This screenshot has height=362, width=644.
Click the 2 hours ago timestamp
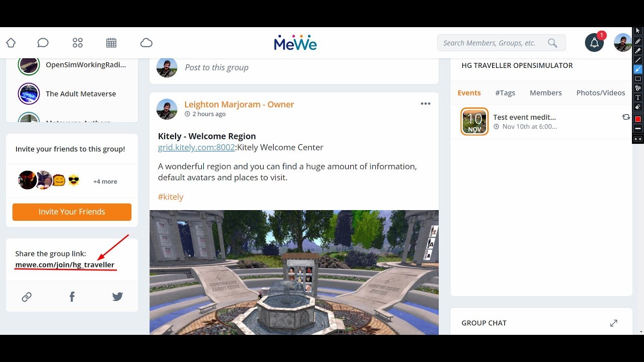click(x=209, y=114)
